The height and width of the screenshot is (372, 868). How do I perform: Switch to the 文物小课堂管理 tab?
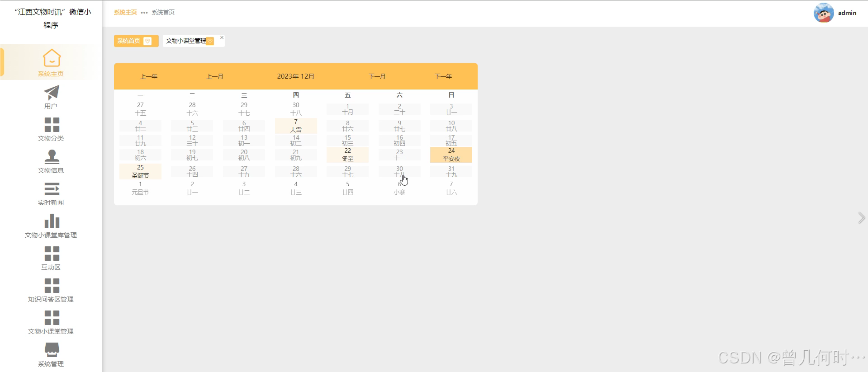click(194, 41)
